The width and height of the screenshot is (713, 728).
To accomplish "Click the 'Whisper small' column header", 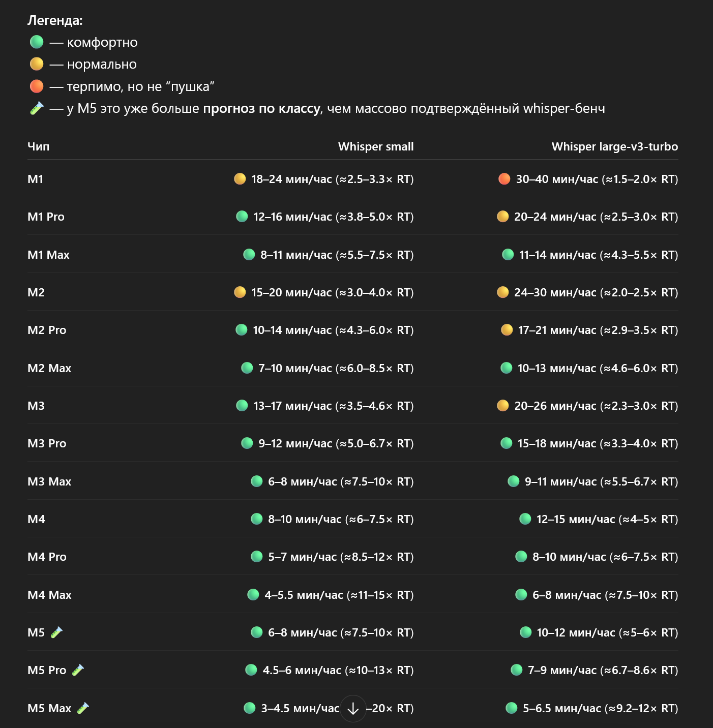I will click(x=375, y=146).
